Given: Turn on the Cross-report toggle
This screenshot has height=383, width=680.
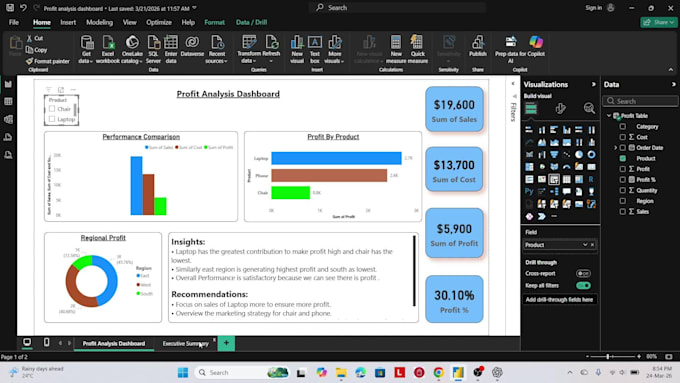Looking at the screenshot, I should tap(583, 274).
